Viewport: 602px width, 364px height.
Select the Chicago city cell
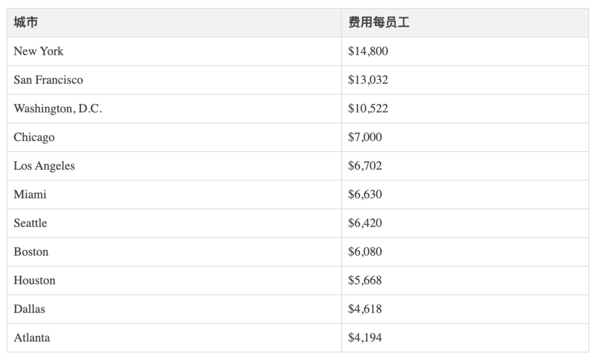pos(34,137)
